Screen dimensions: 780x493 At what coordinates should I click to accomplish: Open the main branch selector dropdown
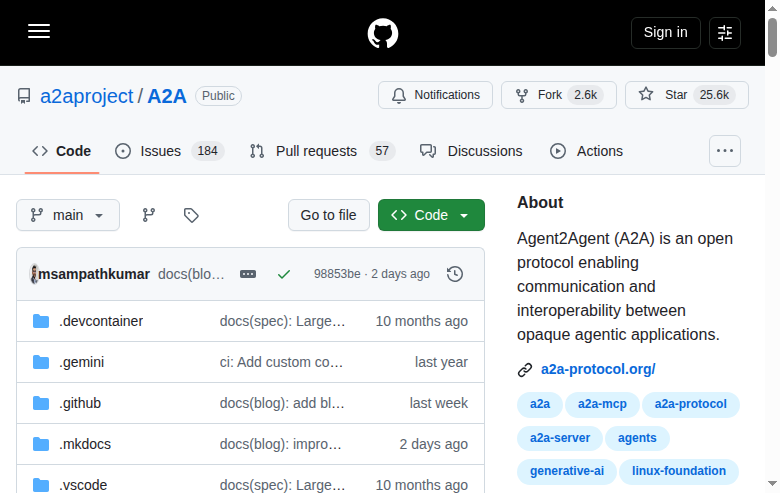[x=68, y=215]
